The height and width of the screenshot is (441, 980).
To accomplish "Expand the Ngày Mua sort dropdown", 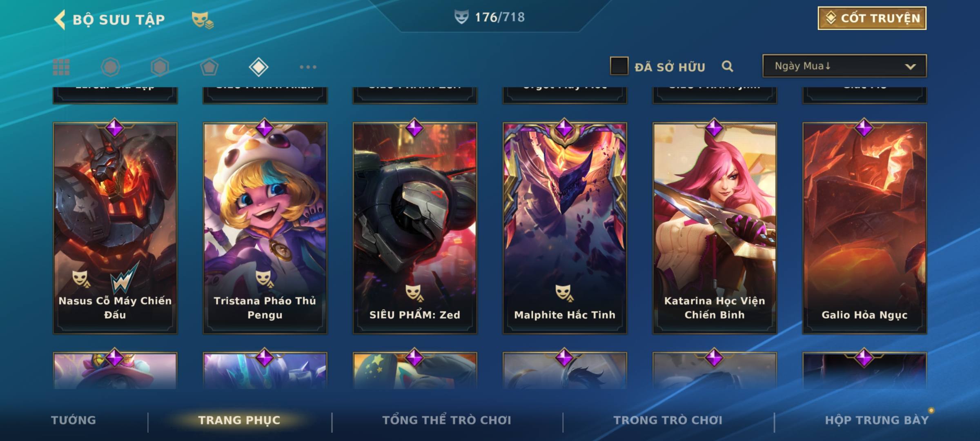I will tap(844, 66).
